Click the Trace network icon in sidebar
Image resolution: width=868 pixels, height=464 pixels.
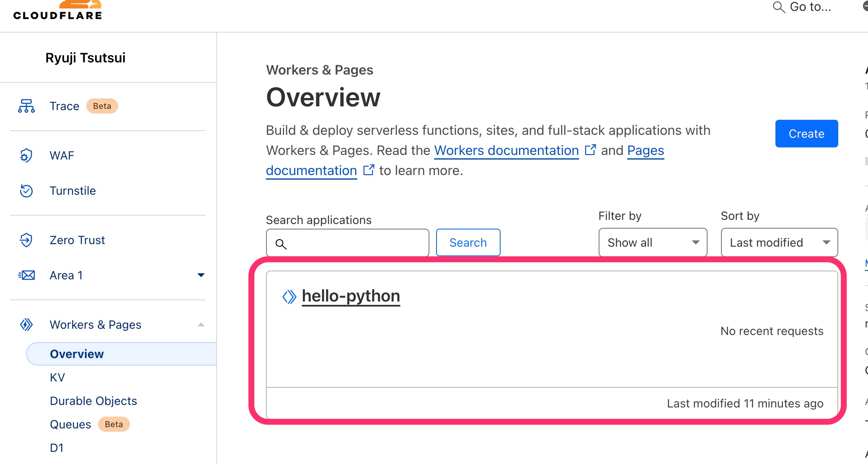26,106
